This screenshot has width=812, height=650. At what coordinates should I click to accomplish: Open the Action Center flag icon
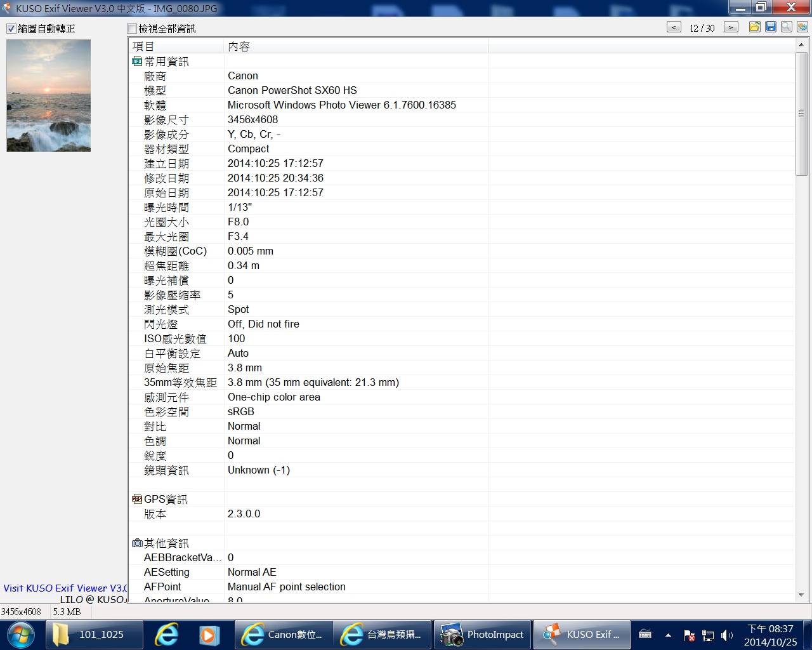point(689,635)
